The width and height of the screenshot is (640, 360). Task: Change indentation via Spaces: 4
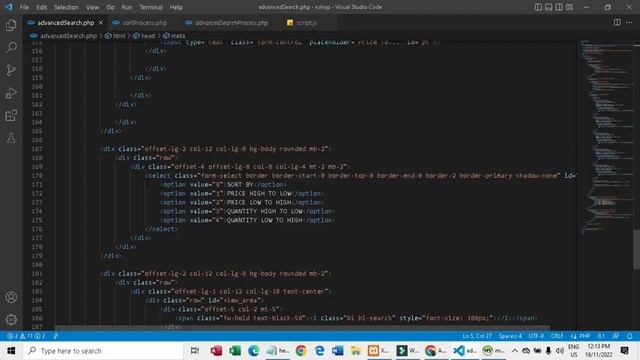tap(510, 336)
